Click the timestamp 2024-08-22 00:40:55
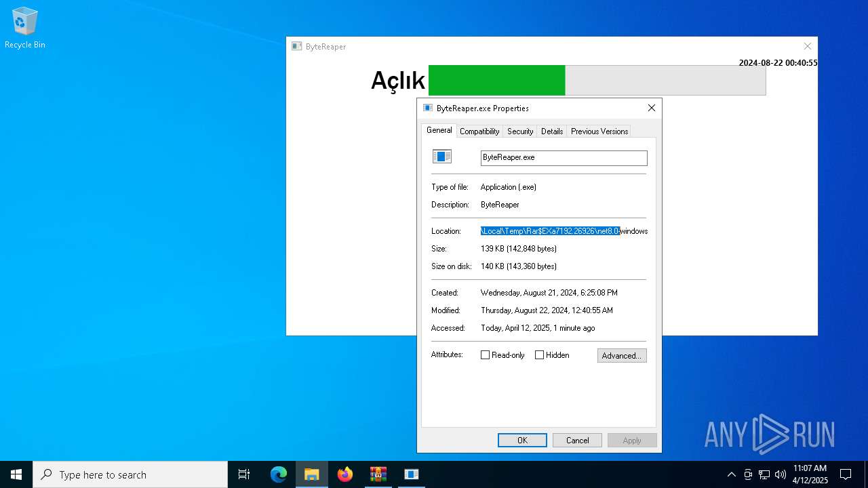This screenshot has height=488, width=868. tap(778, 63)
